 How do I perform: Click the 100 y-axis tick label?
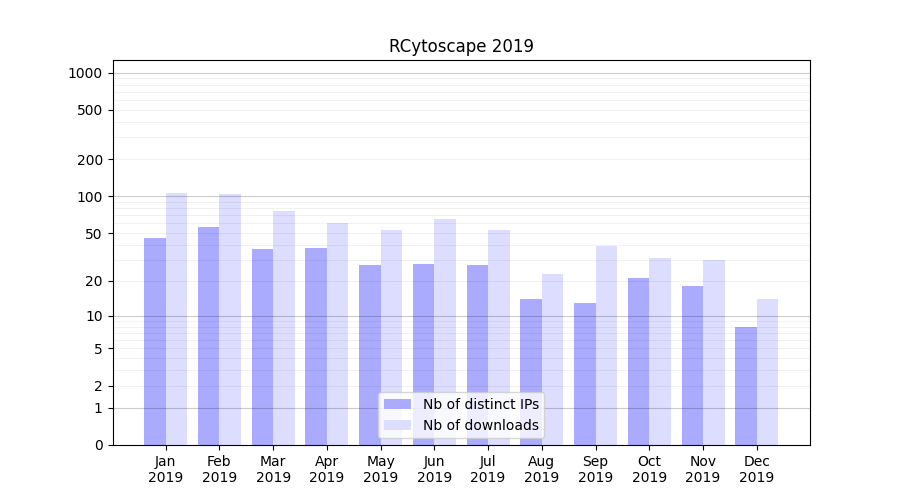coord(88,197)
